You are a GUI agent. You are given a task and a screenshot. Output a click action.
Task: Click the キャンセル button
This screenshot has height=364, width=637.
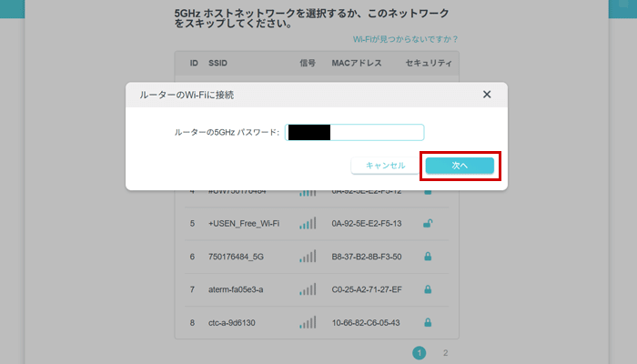[x=385, y=166]
